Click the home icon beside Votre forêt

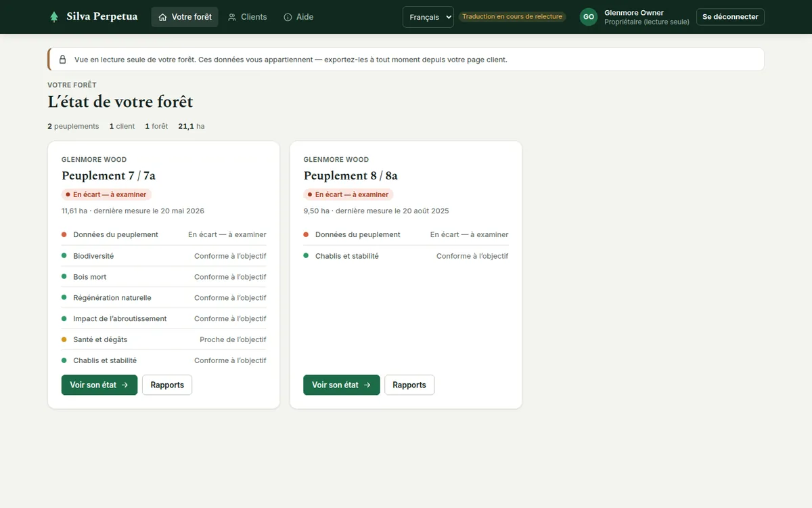162,17
